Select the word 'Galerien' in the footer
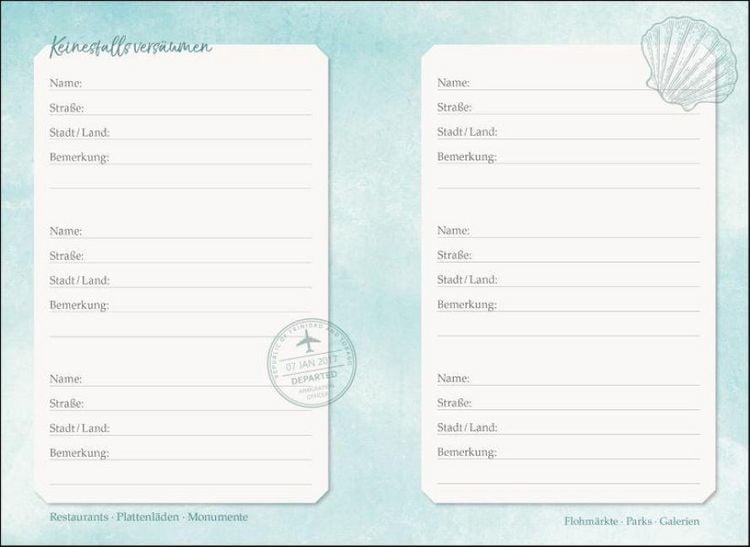Viewport: 750px width, 547px height. point(679,521)
